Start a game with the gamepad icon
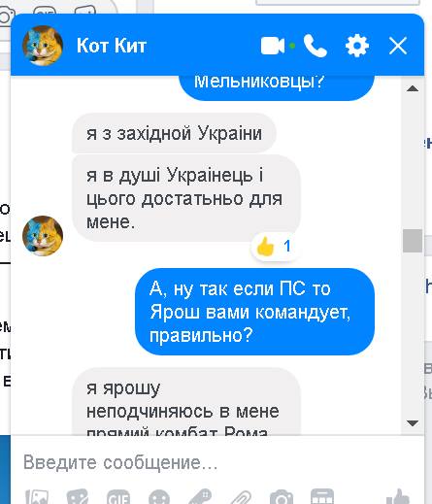This screenshot has height=504, width=432. pyautogui.click(x=200, y=497)
